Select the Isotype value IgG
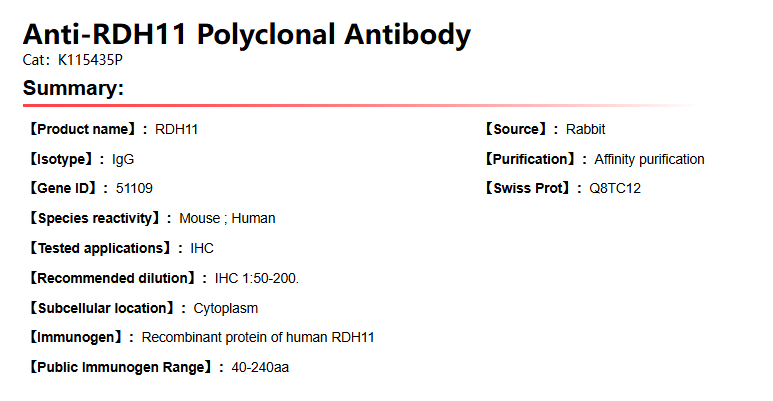Viewport: 773px width, 401px height. click(x=123, y=159)
